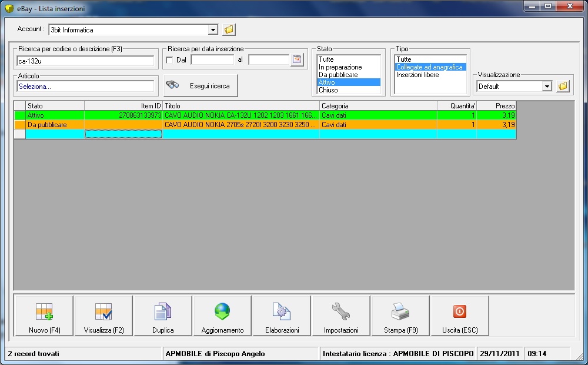Sort by the Stato column header
Image resolution: width=588 pixels, height=365 pixels.
coord(55,106)
